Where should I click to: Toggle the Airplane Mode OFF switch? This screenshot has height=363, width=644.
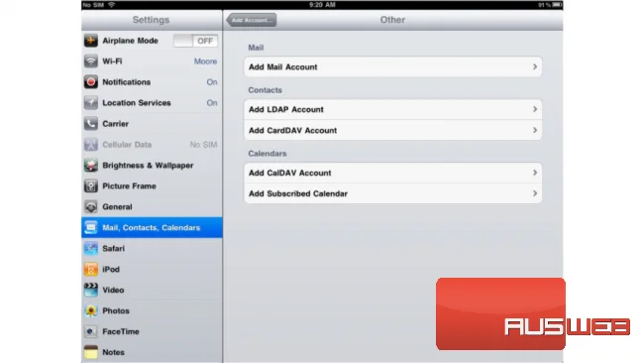coord(195,41)
